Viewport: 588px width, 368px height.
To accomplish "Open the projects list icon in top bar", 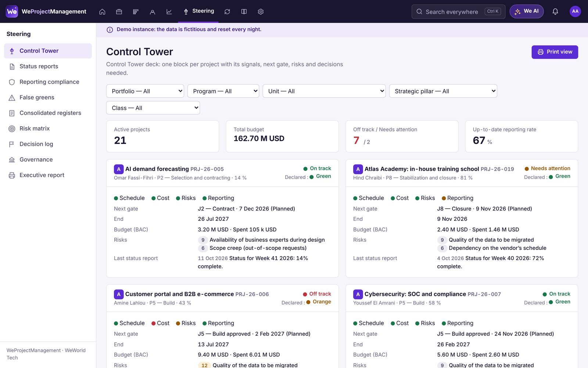I will click(136, 12).
